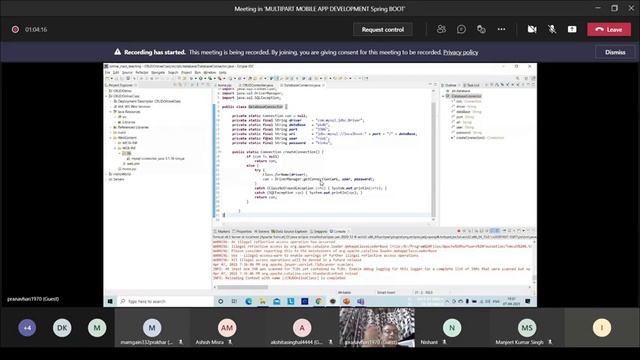Select the yellow I participant avatar
Viewport: 640px width, 360px height.
click(602, 327)
